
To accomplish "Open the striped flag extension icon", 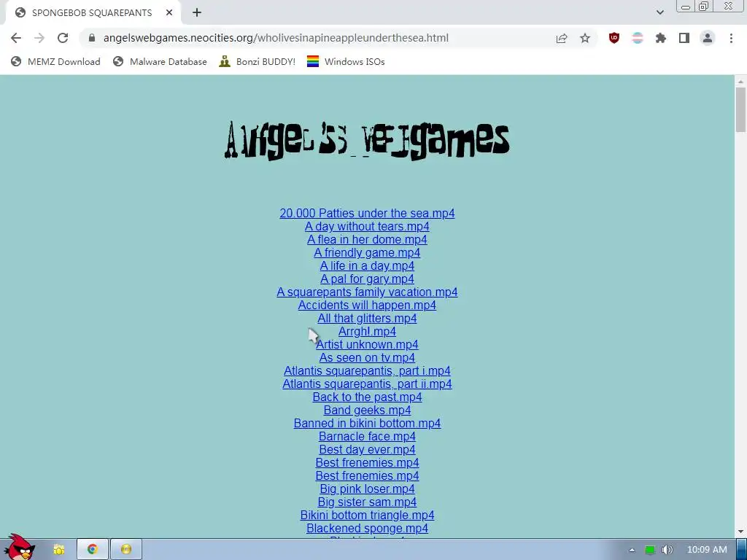I will (x=638, y=38).
